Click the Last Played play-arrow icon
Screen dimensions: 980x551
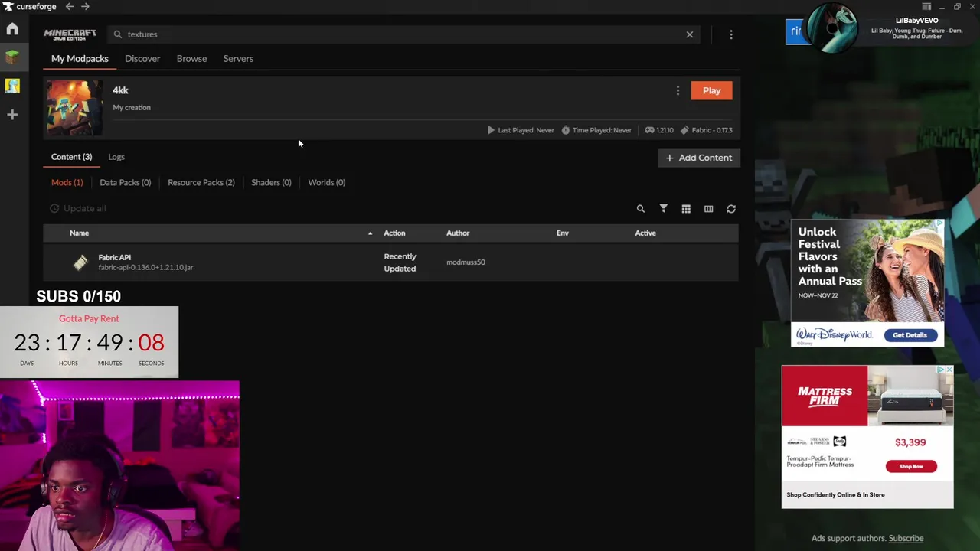coord(491,130)
